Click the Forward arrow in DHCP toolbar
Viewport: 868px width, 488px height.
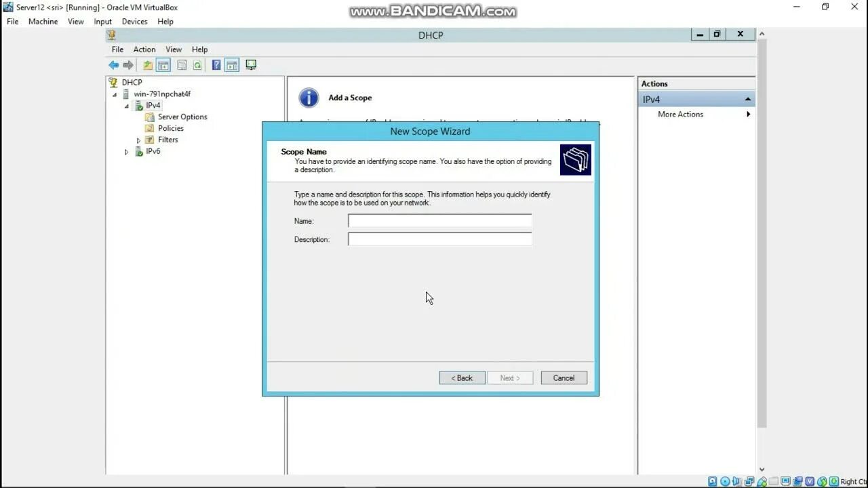click(128, 65)
